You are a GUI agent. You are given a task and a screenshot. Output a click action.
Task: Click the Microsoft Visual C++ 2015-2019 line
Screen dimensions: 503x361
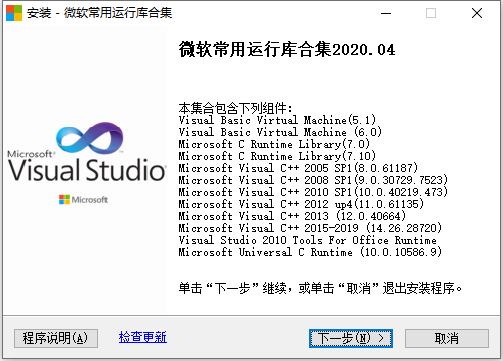click(310, 228)
